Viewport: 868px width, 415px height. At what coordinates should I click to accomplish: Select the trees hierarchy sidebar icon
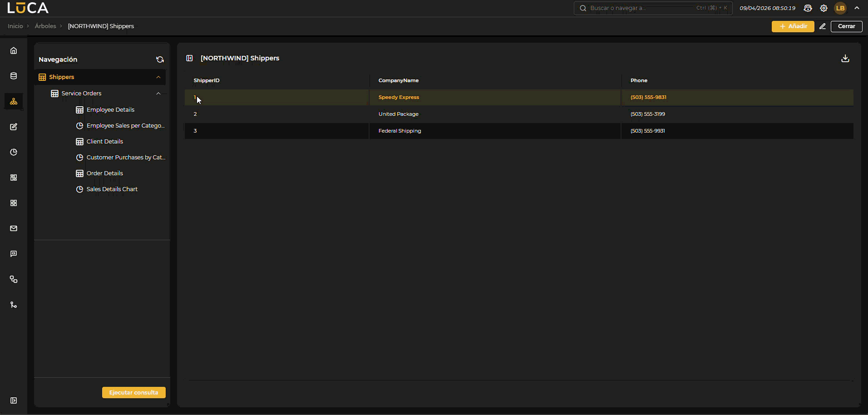(x=14, y=101)
